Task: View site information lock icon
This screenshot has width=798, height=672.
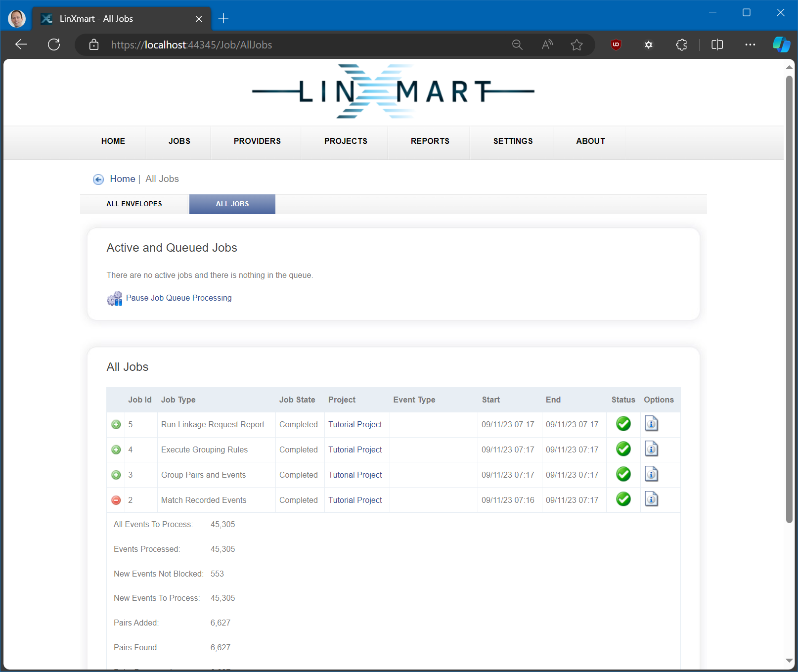Action: [94, 45]
